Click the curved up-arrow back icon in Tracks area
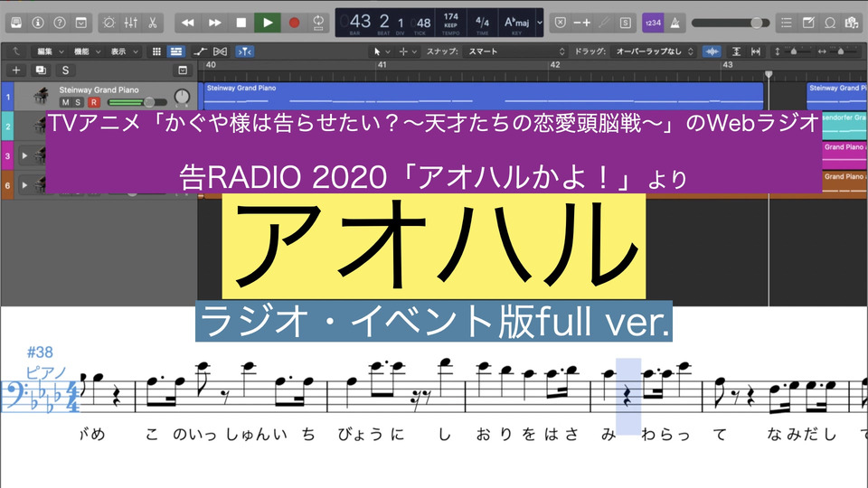This screenshot has width=868, height=488. coord(16,52)
